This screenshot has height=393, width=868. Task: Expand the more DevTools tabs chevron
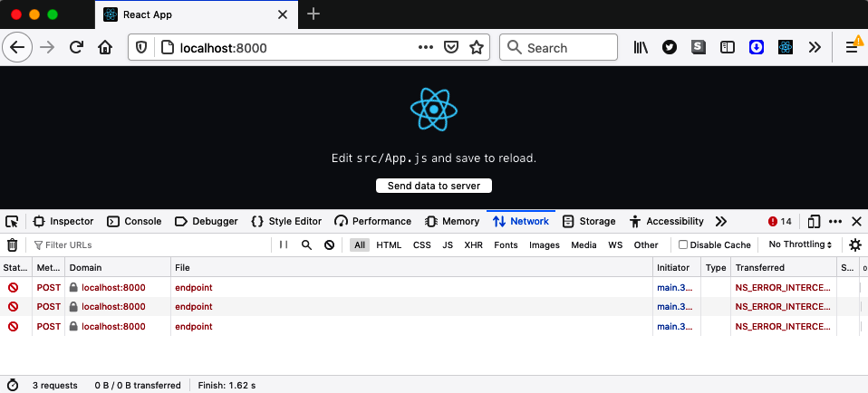point(721,221)
